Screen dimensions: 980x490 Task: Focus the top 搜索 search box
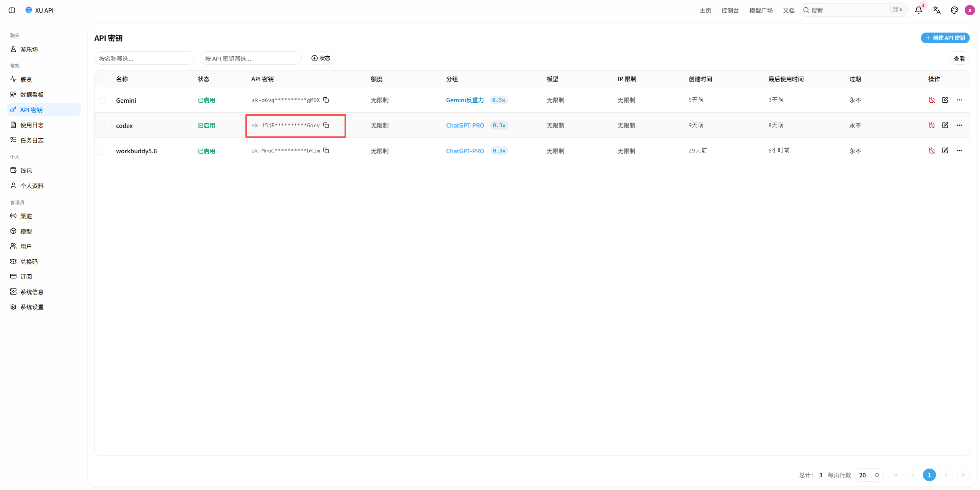pyautogui.click(x=853, y=10)
